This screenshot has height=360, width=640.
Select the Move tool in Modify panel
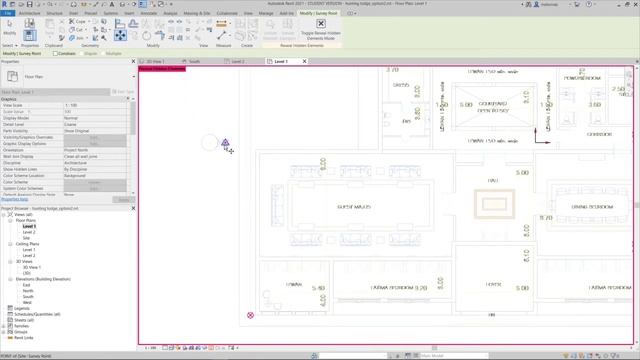click(x=120, y=35)
